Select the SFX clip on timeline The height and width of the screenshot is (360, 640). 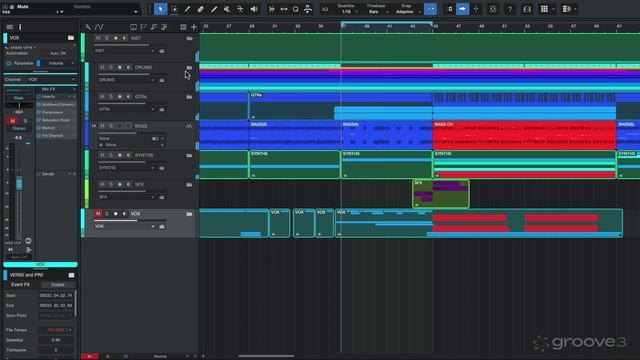[x=441, y=194]
